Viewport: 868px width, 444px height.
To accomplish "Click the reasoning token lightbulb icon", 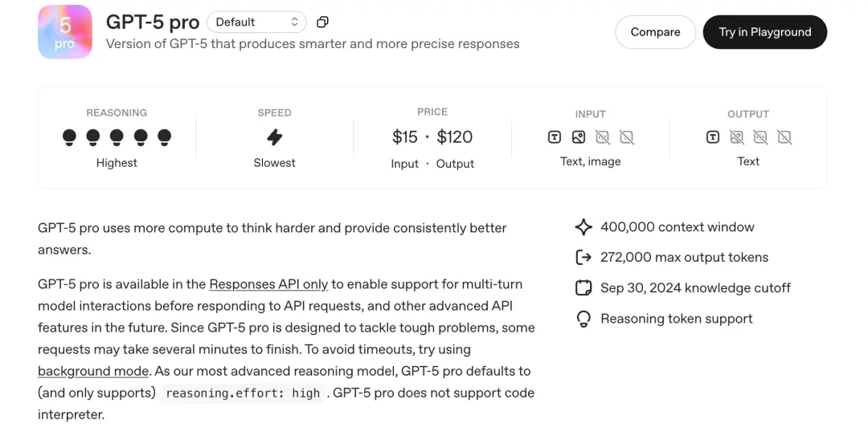I will coord(583,319).
